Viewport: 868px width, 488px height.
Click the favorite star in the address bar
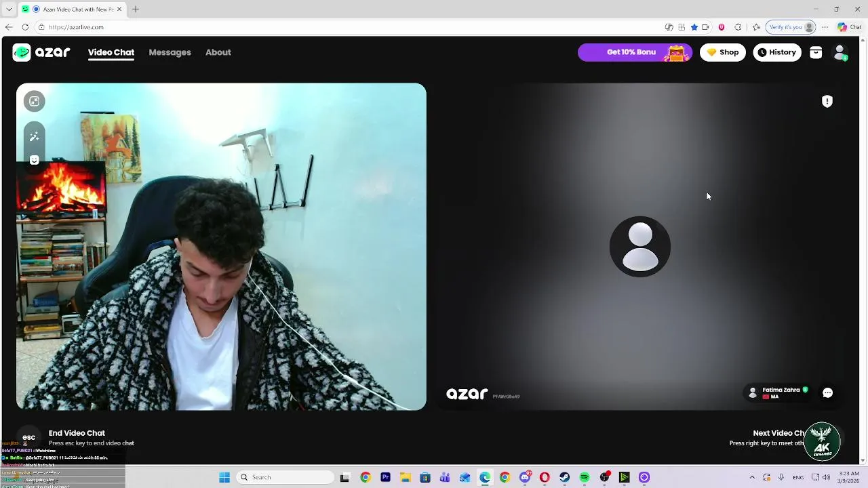(x=694, y=27)
